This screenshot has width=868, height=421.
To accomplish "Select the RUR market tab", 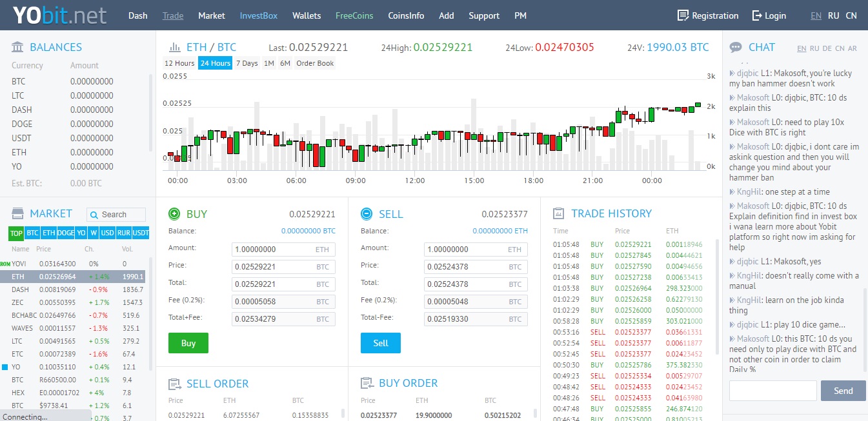I will (125, 233).
